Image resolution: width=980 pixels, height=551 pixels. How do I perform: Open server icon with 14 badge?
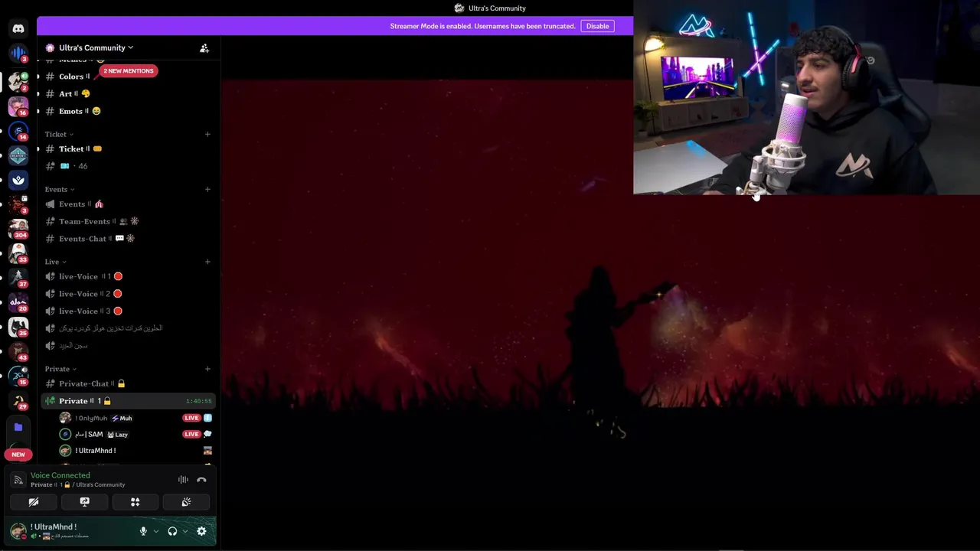click(18, 130)
